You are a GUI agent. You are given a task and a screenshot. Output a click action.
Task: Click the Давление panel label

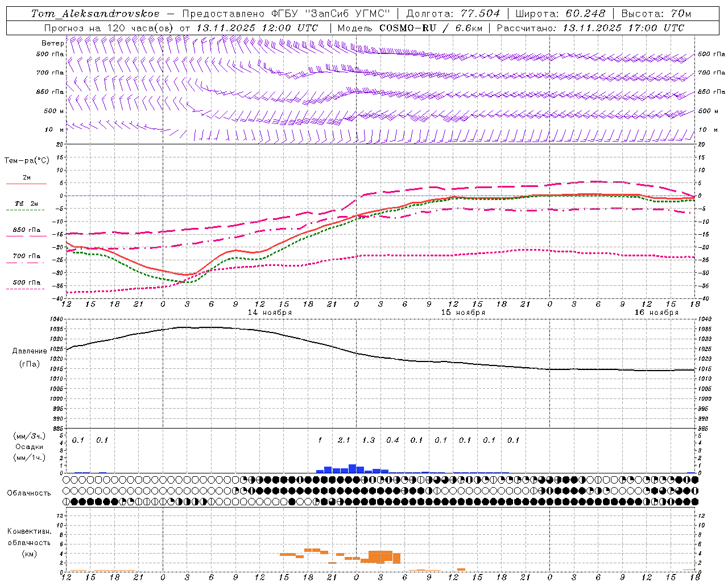click(x=30, y=351)
